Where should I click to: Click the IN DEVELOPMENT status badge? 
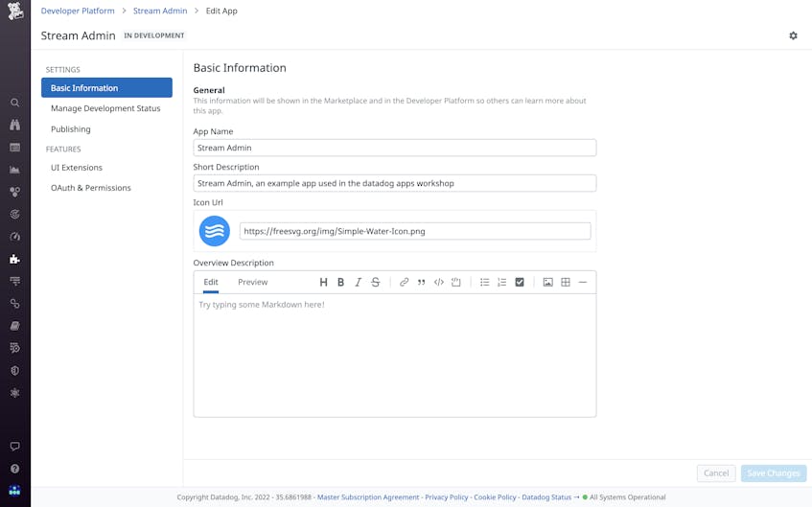[153, 35]
